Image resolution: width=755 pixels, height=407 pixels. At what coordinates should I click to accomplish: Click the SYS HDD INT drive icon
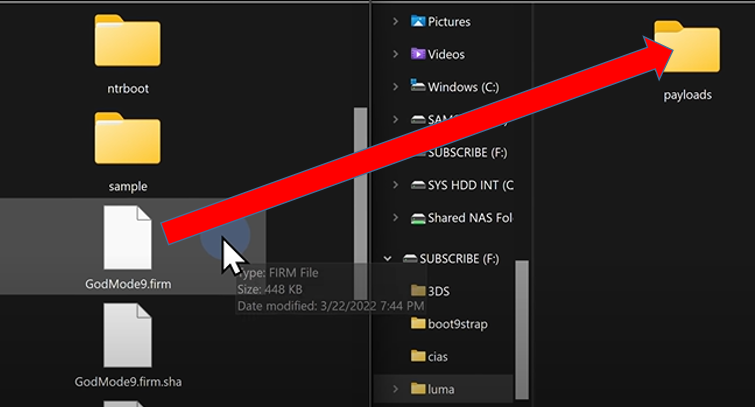click(417, 185)
